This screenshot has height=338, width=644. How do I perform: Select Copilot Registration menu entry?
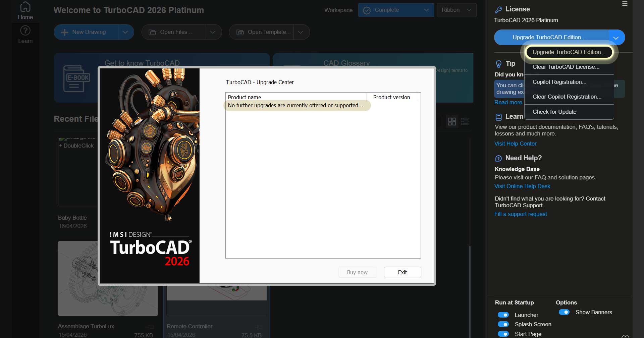click(x=569, y=82)
